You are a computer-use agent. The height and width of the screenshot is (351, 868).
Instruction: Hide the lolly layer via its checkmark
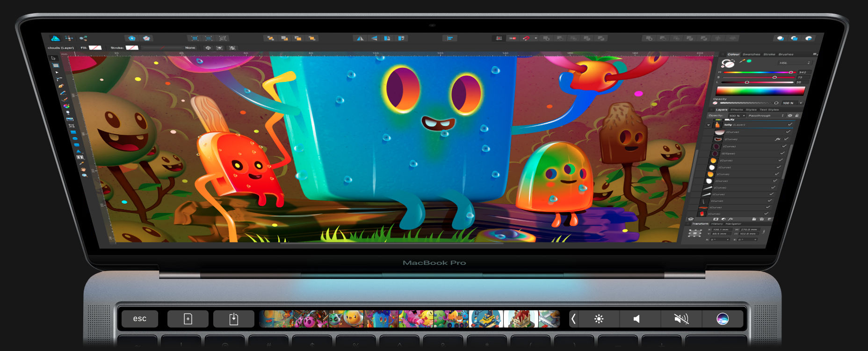pyautogui.click(x=790, y=124)
